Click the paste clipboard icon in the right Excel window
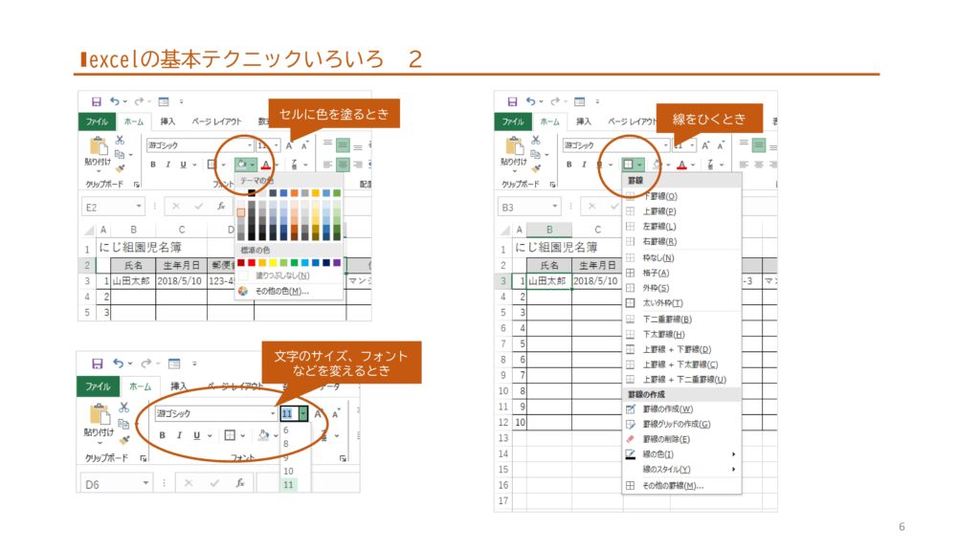Image resolution: width=980 pixels, height=551 pixels. click(512, 146)
